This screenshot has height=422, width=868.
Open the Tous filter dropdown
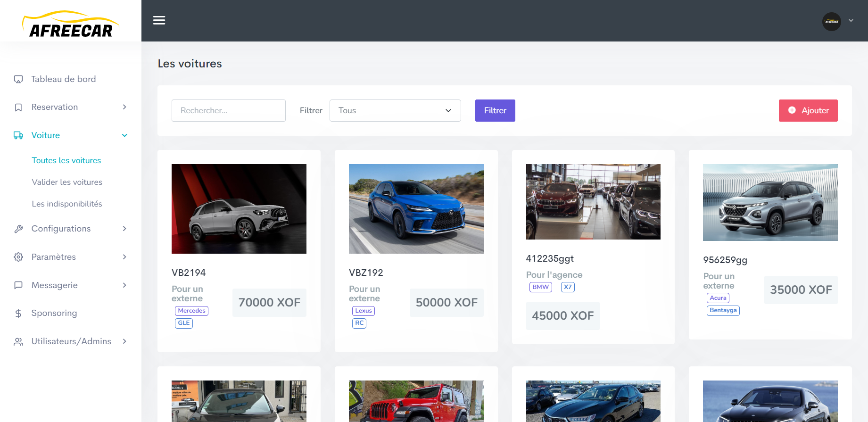click(395, 110)
